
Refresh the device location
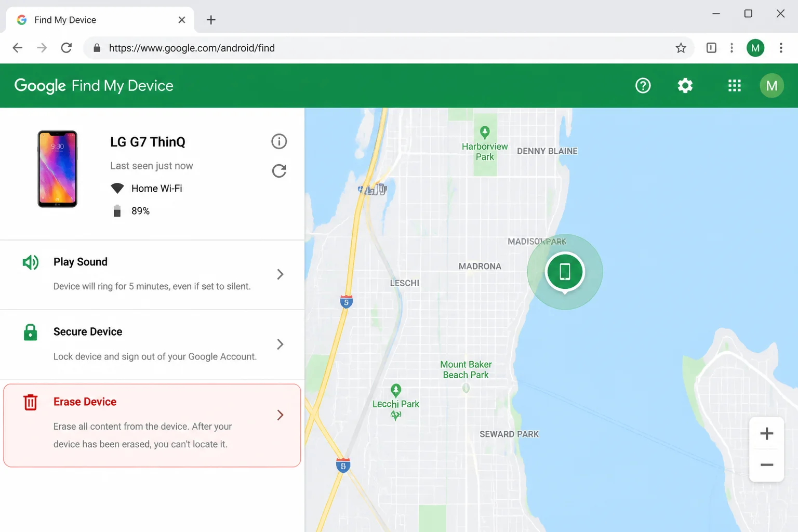(x=279, y=171)
